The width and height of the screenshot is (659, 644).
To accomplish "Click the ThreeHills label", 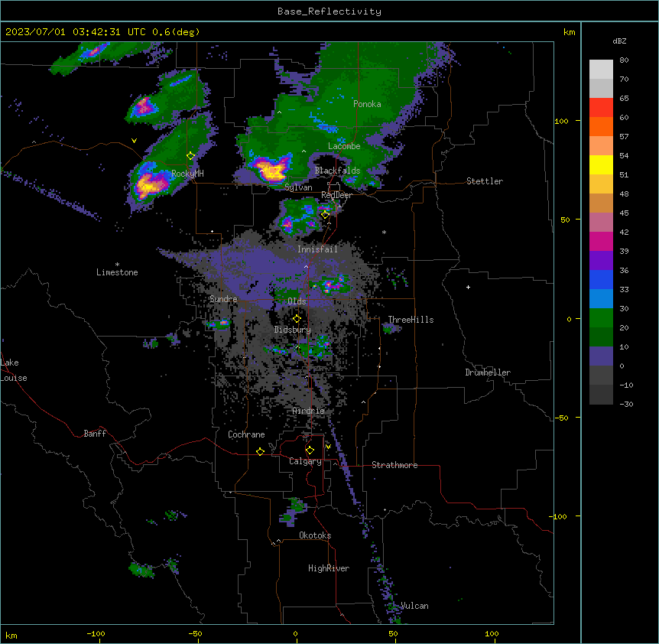I will pos(411,320).
